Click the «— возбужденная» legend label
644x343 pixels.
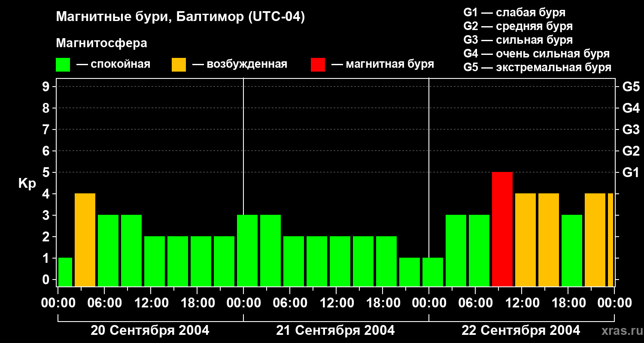[x=240, y=64]
